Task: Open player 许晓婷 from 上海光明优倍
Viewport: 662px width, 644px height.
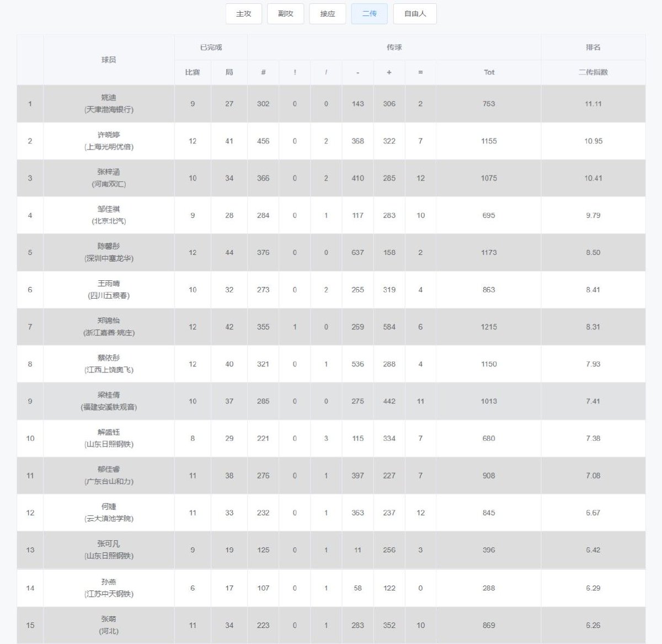Action: pyautogui.click(x=109, y=135)
